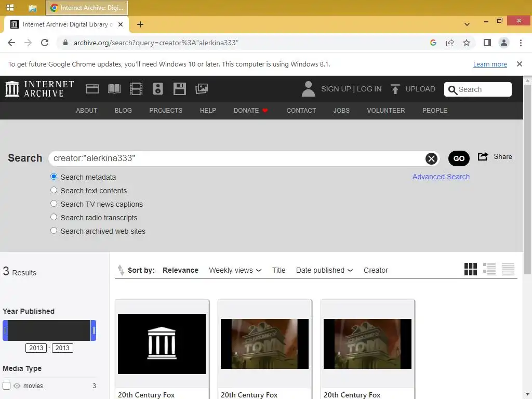Open the BLOG menu item

pos(123,111)
